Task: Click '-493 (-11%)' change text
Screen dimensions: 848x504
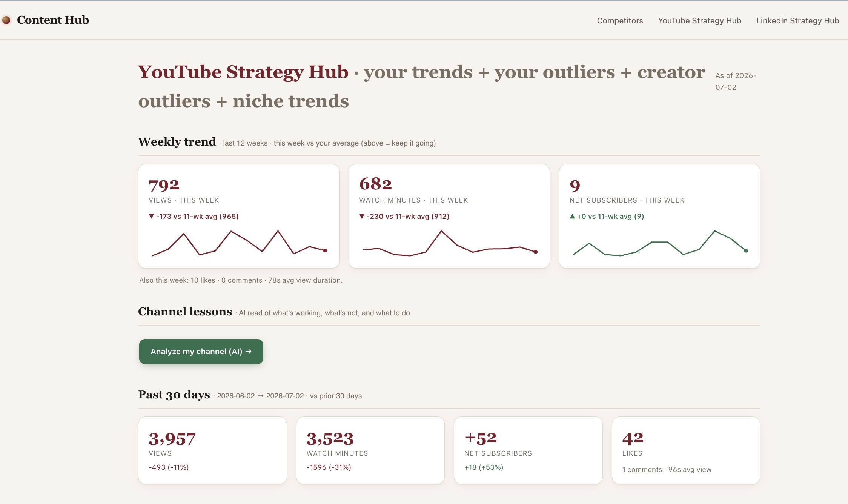Action: click(x=169, y=467)
